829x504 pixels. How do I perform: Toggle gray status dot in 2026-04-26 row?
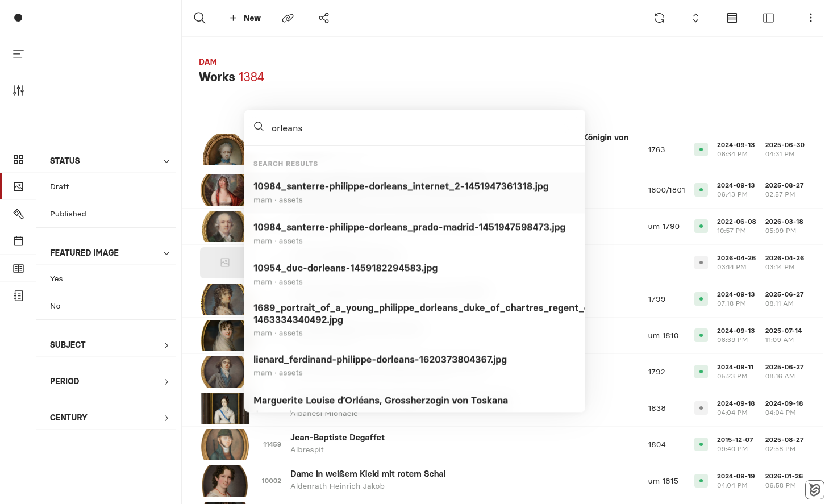pos(701,263)
